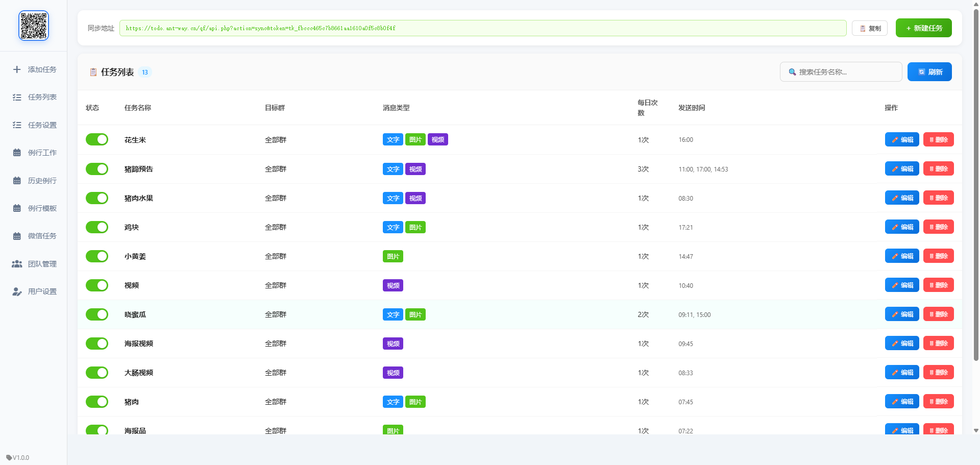The image size is (980, 465).
Task: Edit the 大肠视频 task
Action: click(x=902, y=372)
